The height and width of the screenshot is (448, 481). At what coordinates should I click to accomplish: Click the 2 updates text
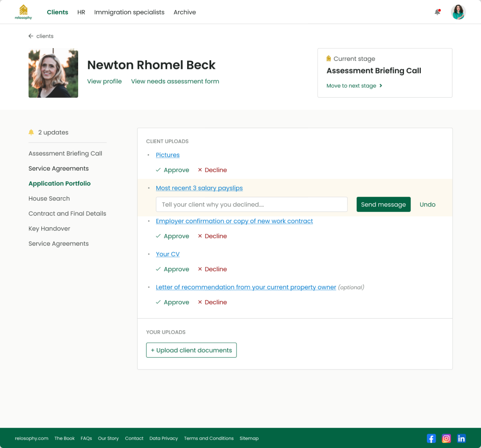(x=53, y=132)
